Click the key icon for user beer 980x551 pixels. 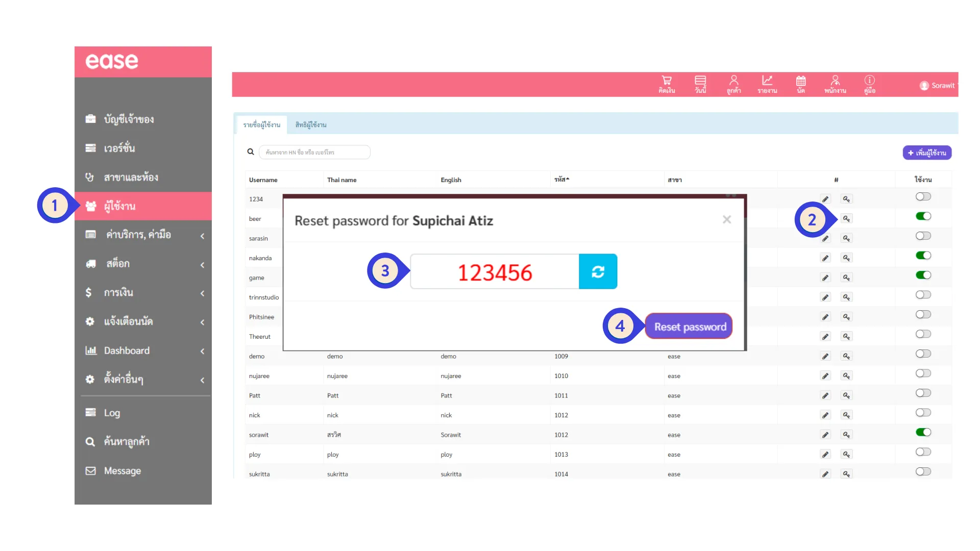(846, 219)
